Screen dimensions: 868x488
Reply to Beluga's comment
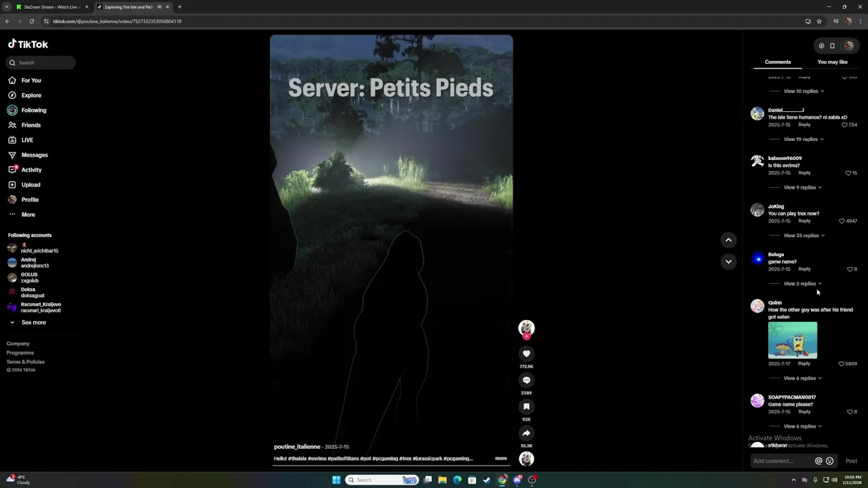click(x=804, y=269)
